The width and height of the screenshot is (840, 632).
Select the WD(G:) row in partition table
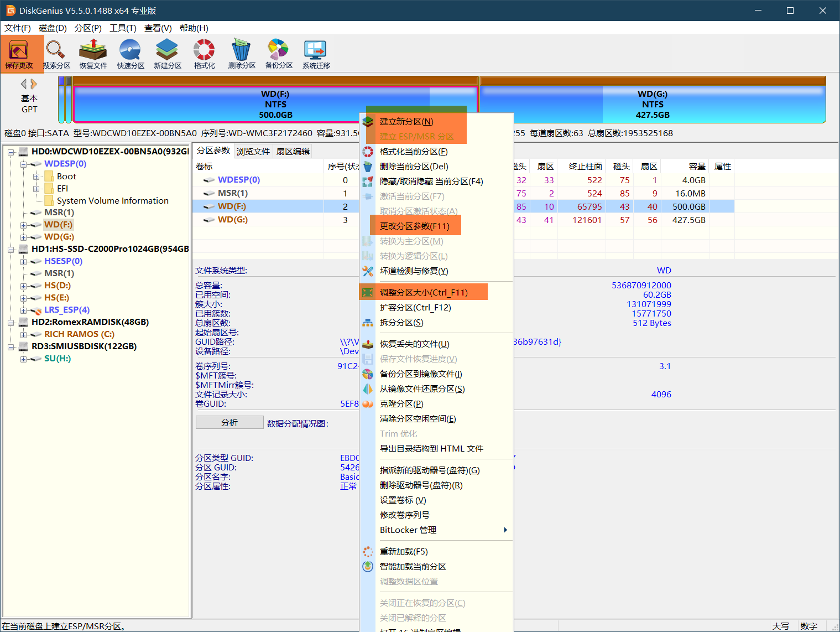(x=463, y=220)
